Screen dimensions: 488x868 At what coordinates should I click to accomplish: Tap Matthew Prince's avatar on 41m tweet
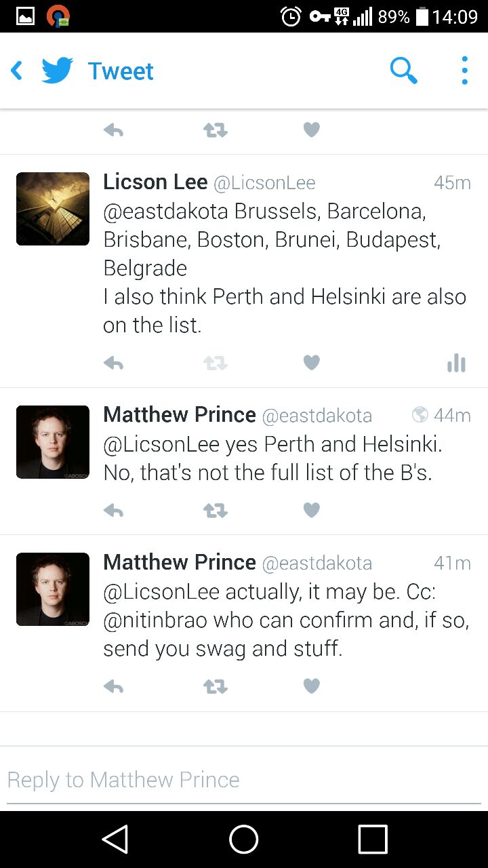click(x=53, y=589)
